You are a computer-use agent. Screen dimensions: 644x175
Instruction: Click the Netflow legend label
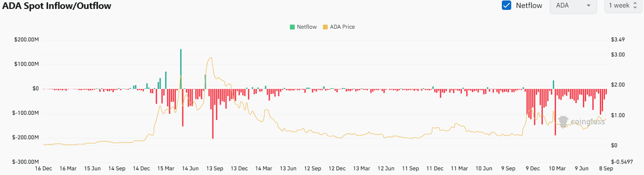pos(306,27)
